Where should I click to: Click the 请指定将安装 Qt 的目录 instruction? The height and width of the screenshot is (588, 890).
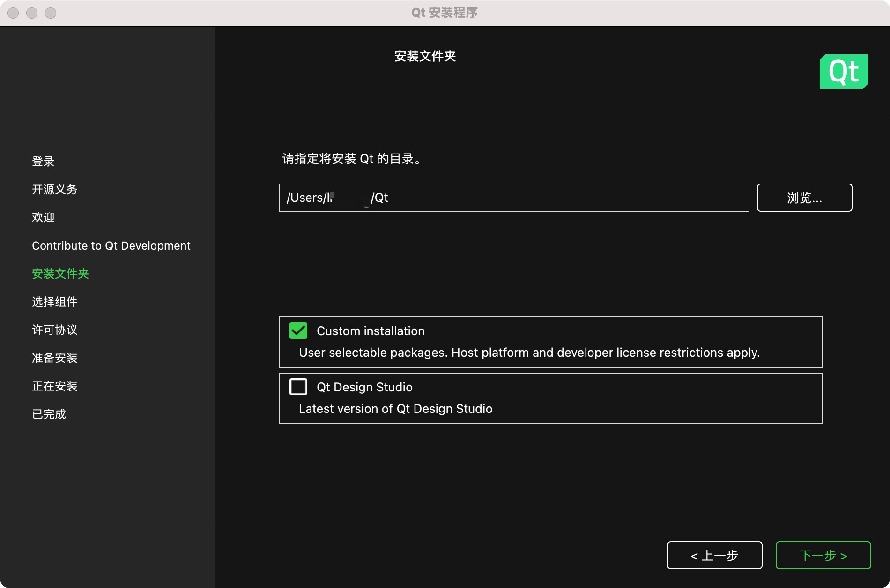pos(352,159)
